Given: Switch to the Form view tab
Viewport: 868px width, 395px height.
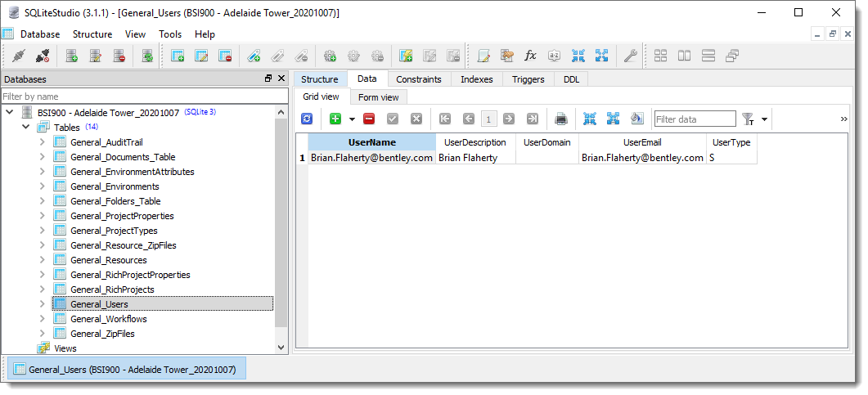Looking at the screenshot, I should click(x=378, y=97).
